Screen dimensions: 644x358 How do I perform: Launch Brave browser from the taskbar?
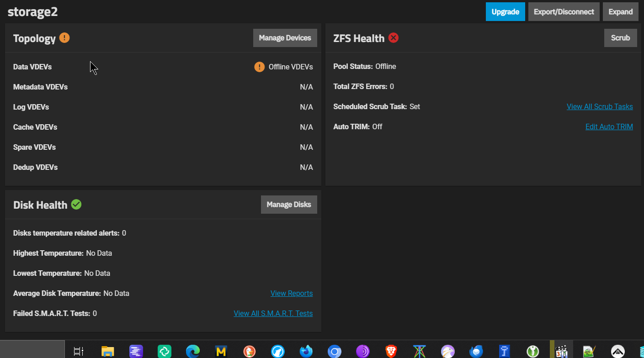(391, 351)
